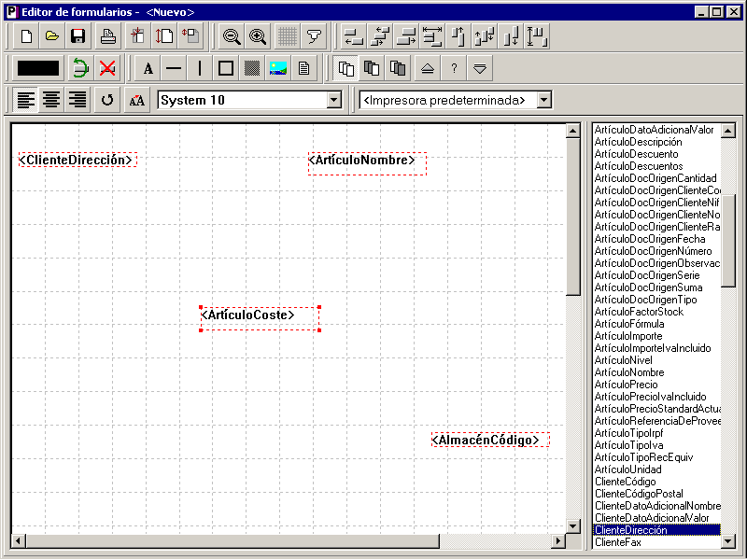
Task: Delete the element with the red X
Action: [107, 68]
